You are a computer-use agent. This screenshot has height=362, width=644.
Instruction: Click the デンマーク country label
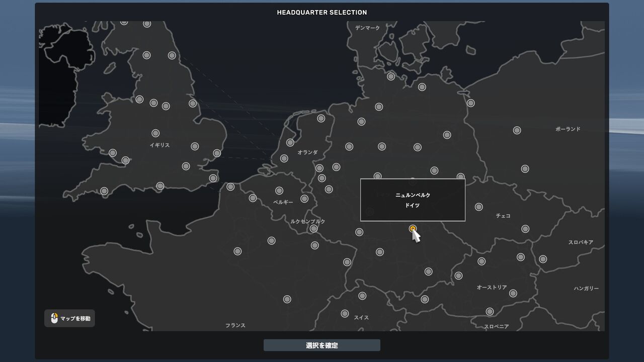click(x=367, y=28)
